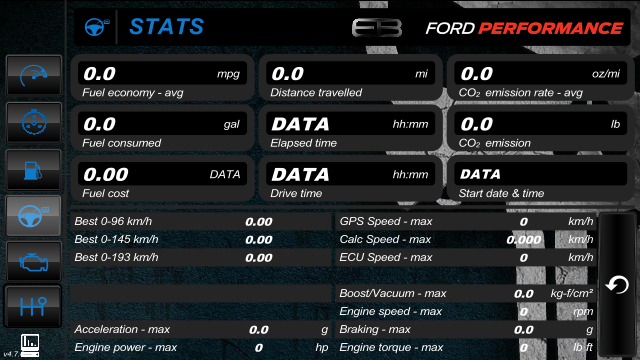The width and height of the screenshot is (640, 360).
Task: Select the Distance travelled tile
Action: point(351,78)
